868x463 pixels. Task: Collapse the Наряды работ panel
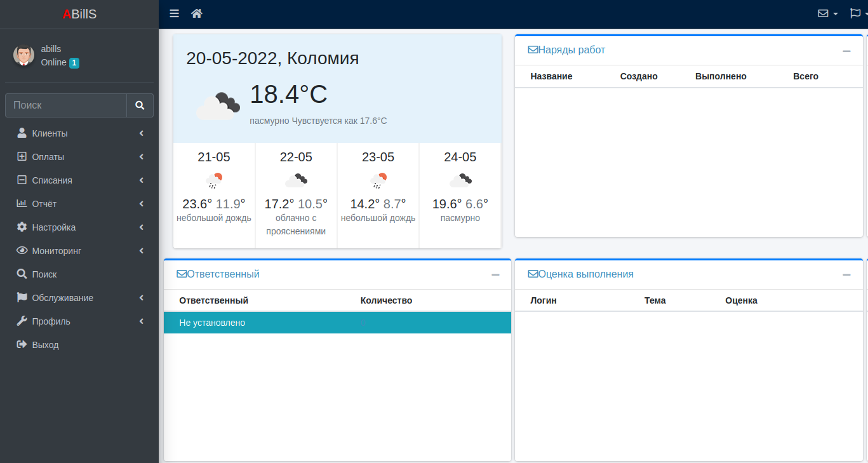[846, 51]
